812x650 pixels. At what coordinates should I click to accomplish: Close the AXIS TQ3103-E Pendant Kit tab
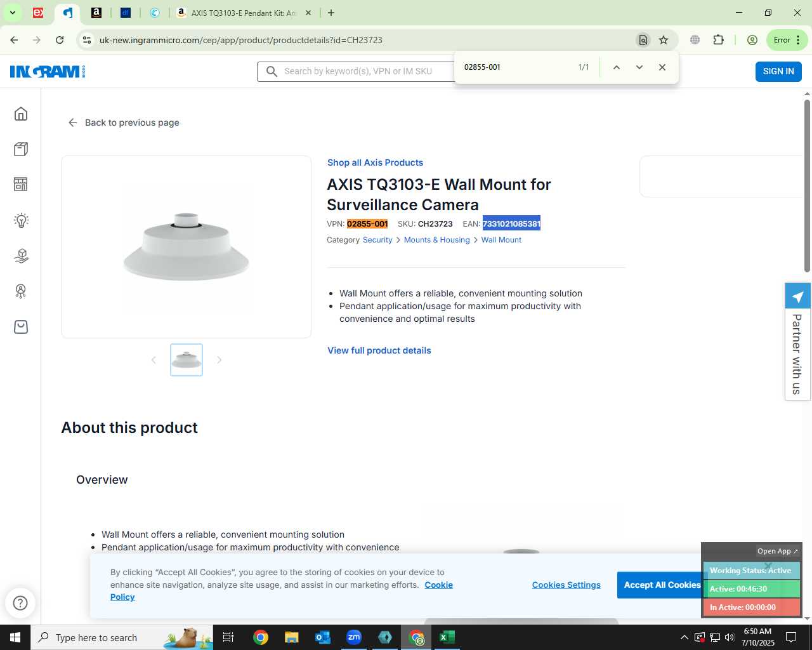point(308,13)
